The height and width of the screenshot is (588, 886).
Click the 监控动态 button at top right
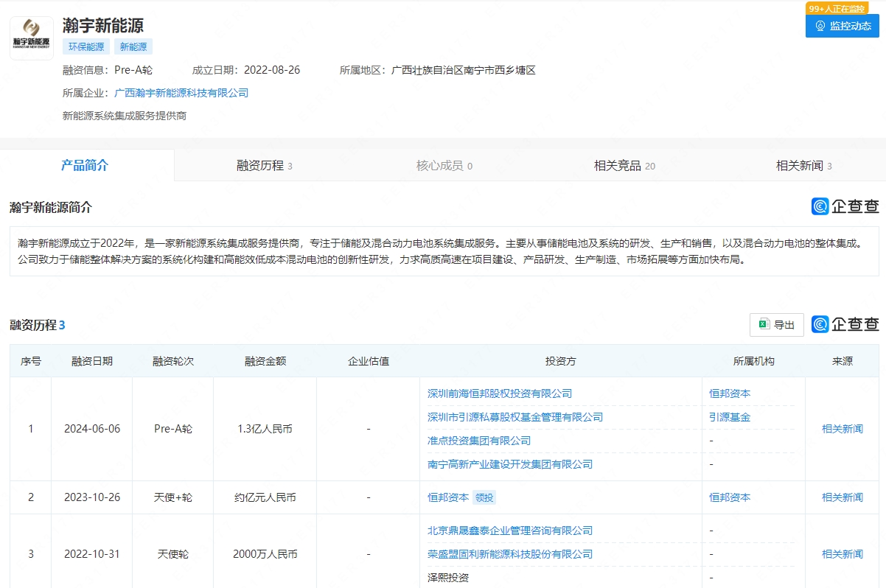[x=843, y=27]
